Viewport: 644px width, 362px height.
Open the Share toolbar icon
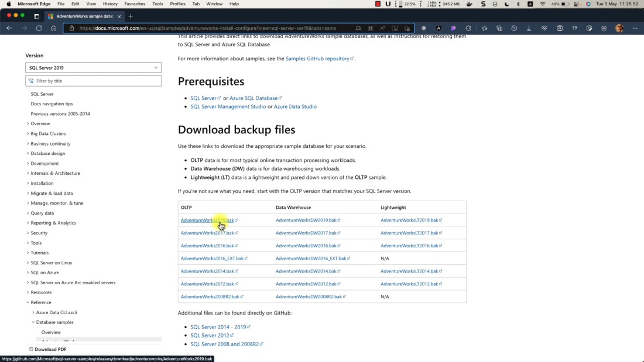[x=604, y=28]
